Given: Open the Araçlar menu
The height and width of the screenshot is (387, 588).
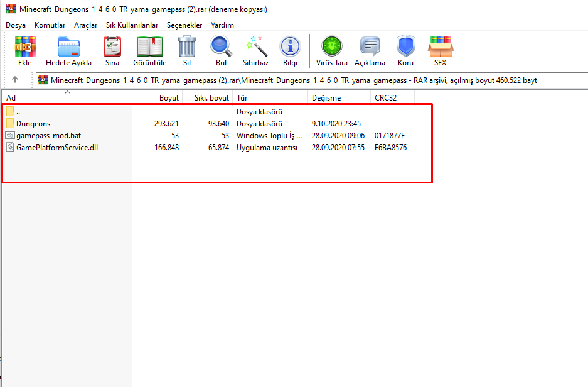Looking at the screenshot, I should (85, 25).
